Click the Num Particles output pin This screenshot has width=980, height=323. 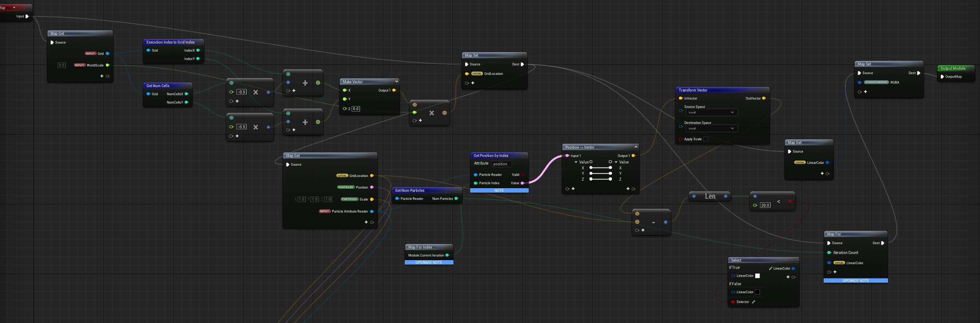[x=456, y=199]
